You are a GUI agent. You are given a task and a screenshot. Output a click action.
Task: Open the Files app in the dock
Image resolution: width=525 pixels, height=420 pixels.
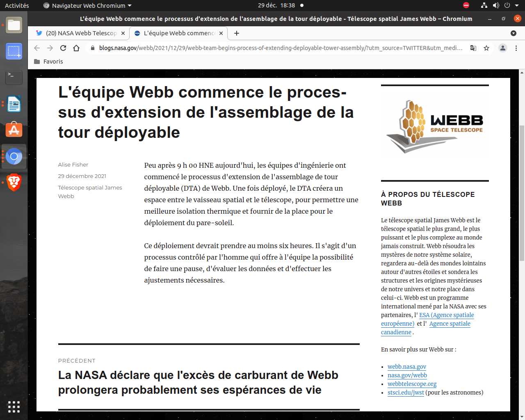coord(14,25)
